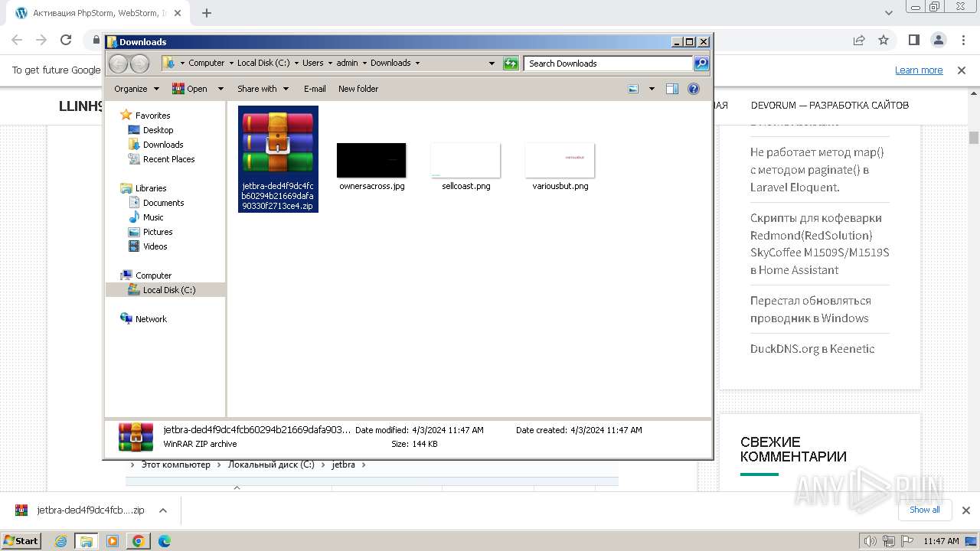Image resolution: width=980 pixels, height=551 pixels.
Task: Open the Organize menu
Action: click(136, 89)
